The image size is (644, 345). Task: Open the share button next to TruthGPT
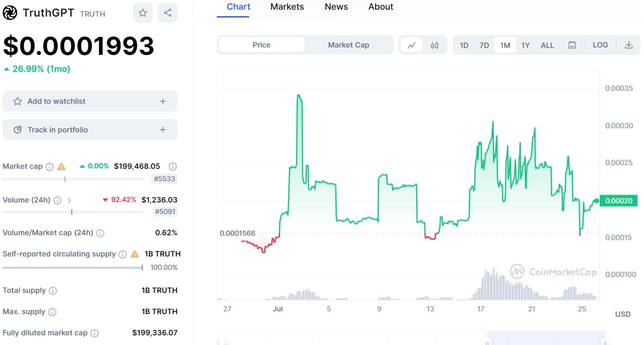tap(167, 13)
